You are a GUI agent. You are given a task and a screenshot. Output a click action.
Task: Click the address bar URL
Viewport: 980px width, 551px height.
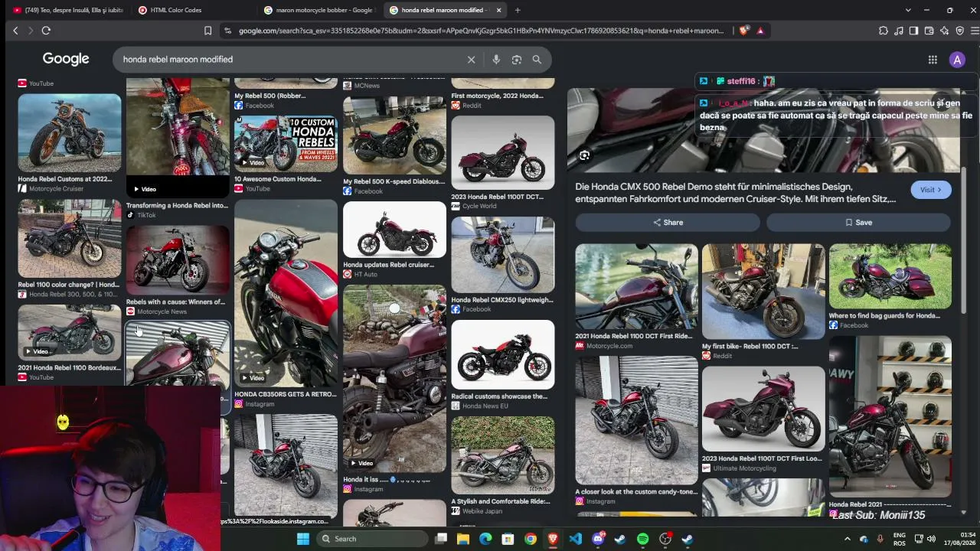pos(481,31)
